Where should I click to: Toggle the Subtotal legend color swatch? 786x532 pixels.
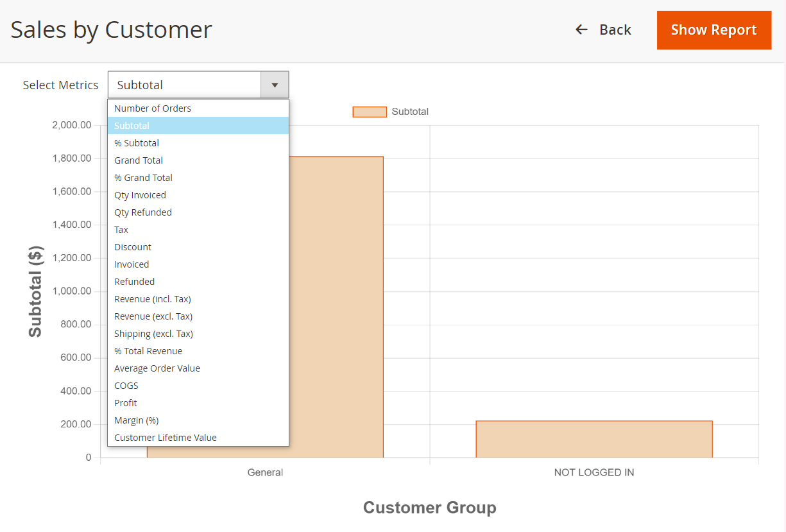point(370,112)
